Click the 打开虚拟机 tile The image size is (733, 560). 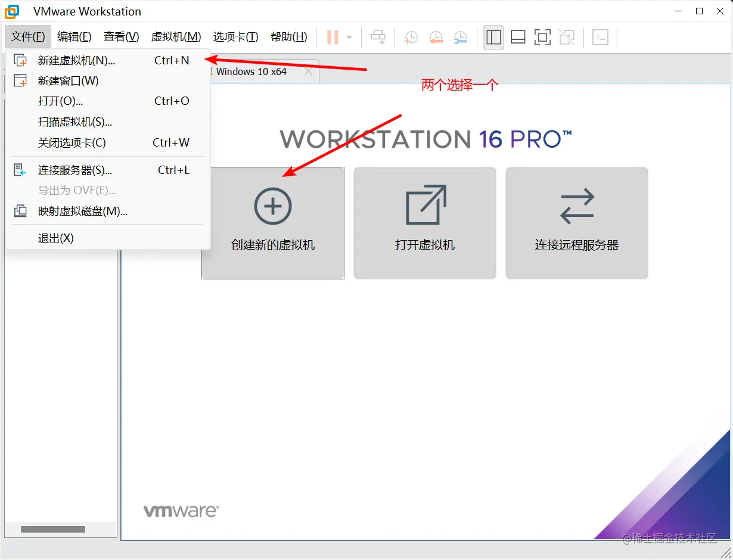coord(425,223)
